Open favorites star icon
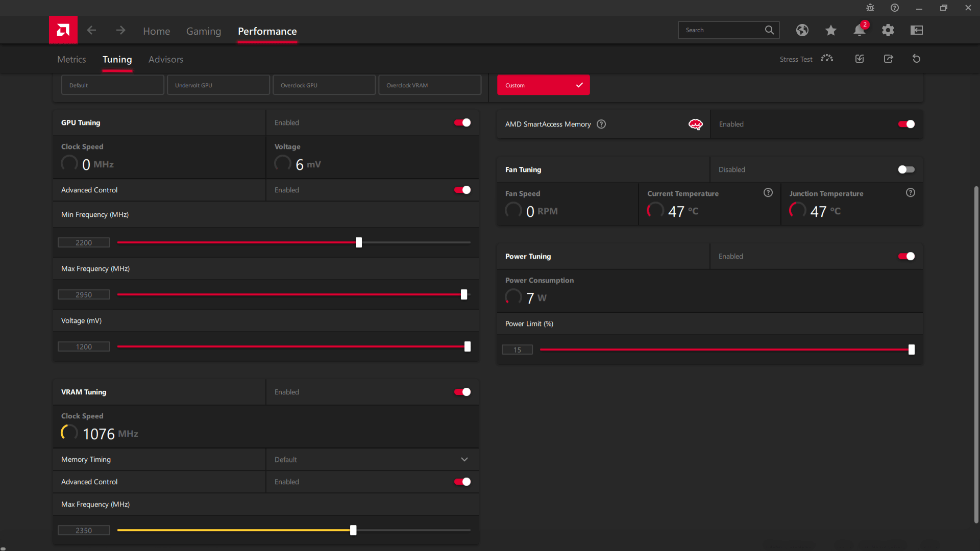Viewport: 980px width, 551px height. click(x=831, y=30)
